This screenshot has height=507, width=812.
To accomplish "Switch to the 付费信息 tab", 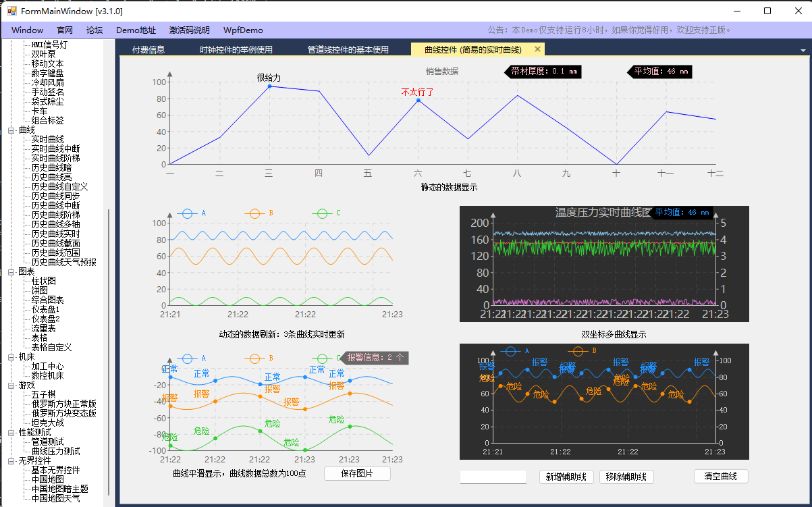I will [x=148, y=50].
